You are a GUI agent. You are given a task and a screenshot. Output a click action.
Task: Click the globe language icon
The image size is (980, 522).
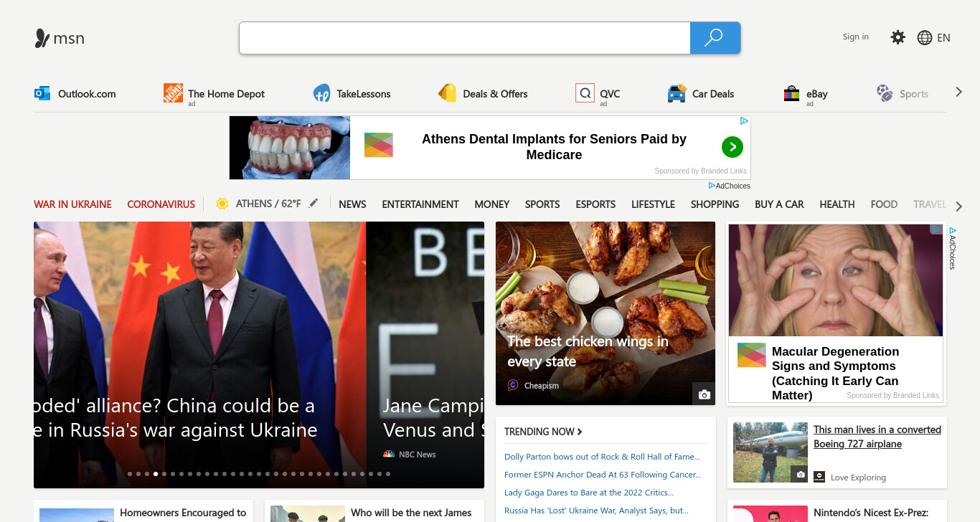tap(925, 38)
